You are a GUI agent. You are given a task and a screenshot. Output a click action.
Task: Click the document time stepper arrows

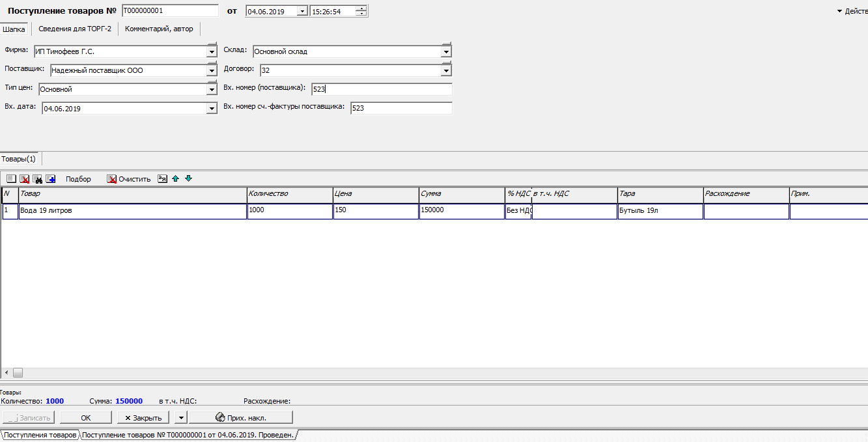pos(361,11)
